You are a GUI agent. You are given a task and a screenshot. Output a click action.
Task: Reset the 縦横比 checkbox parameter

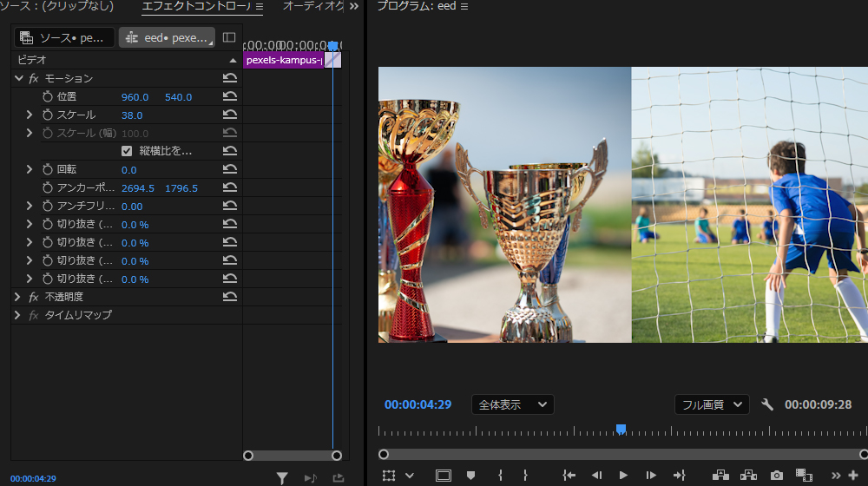230,150
